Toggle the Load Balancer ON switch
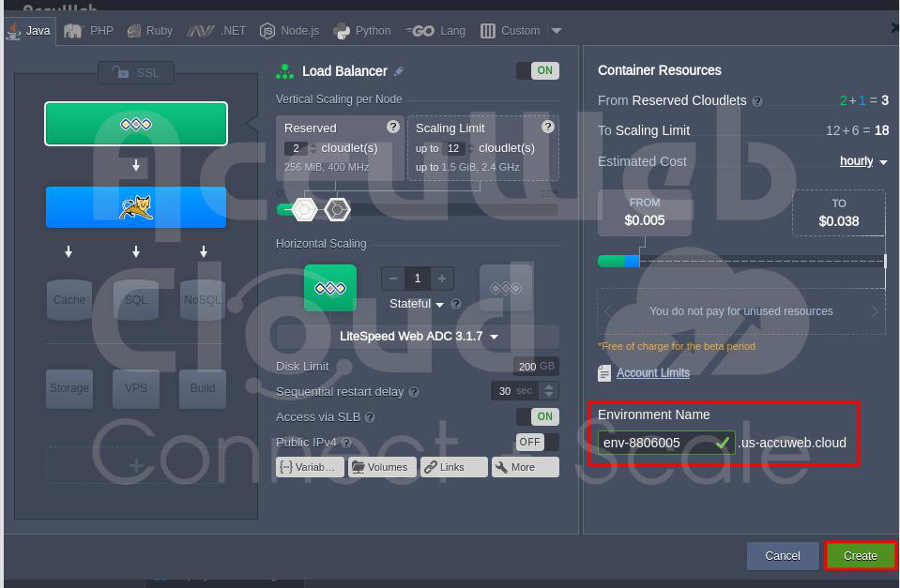The image size is (900, 588). coord(537,71)
